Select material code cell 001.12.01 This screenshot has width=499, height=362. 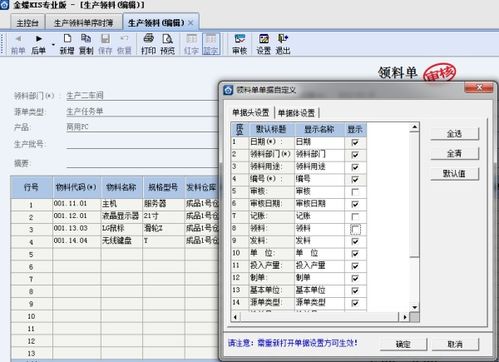coord(77,216)
